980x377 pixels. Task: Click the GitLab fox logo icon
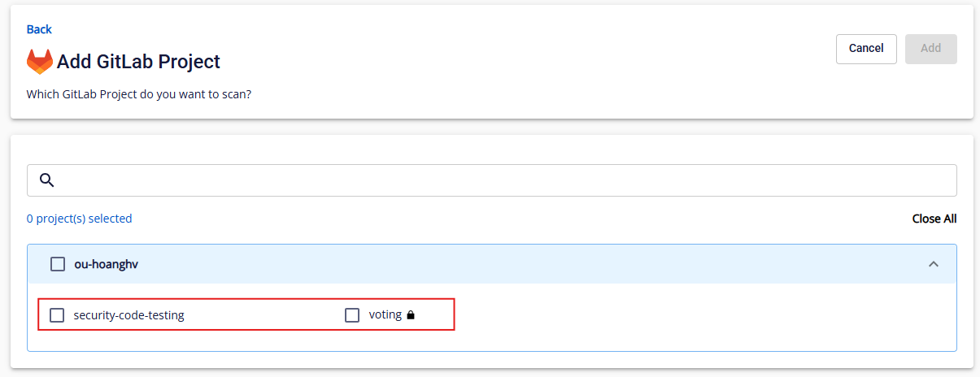[40, 62]
